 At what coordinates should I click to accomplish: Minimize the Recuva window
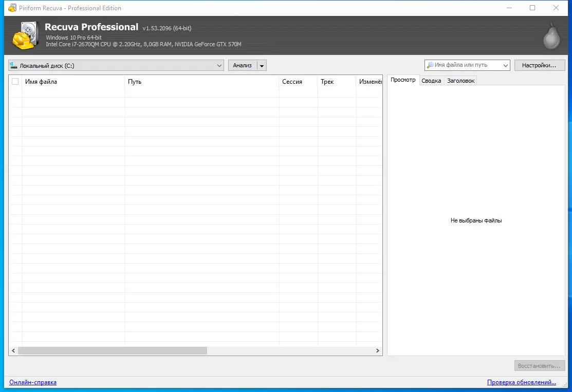(509, 8)
